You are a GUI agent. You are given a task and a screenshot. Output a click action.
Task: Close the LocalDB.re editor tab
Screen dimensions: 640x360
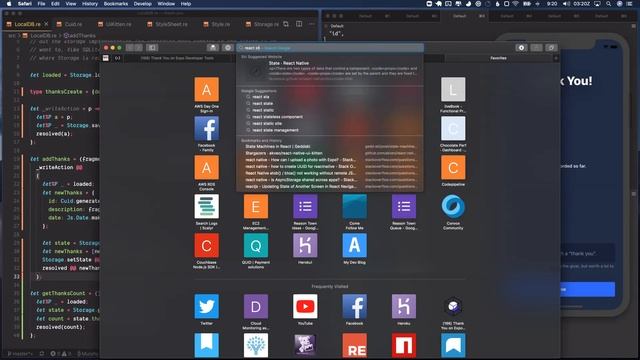(46, 24)
